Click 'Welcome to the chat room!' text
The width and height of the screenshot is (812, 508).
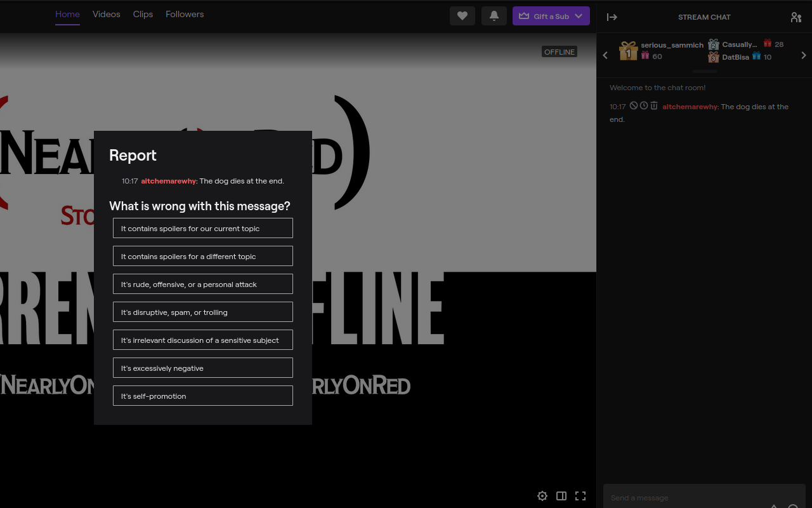tap(657, 88)
